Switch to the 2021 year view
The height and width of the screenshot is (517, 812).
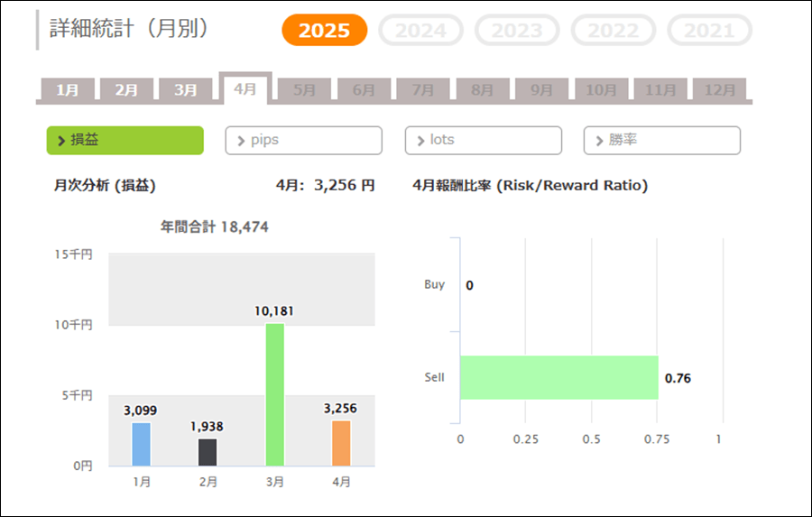(709, 30)
